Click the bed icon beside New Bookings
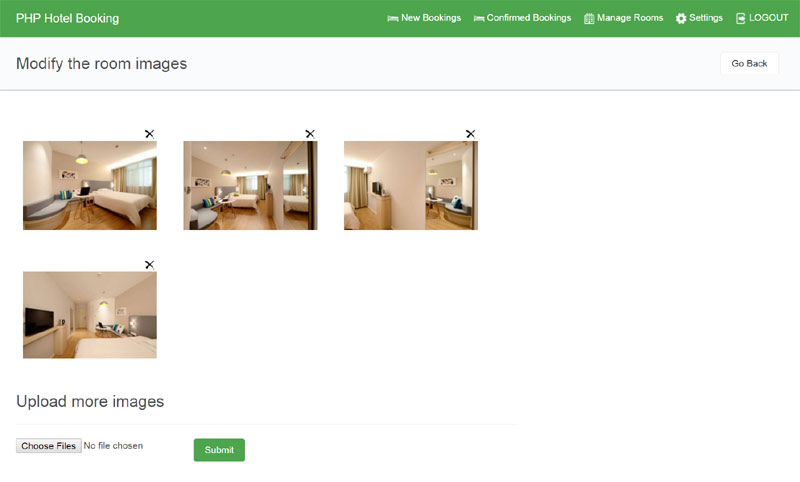Image resolution: width=800 pixels, height=482 pixels. pyautogui.click(x=393, y=18)
